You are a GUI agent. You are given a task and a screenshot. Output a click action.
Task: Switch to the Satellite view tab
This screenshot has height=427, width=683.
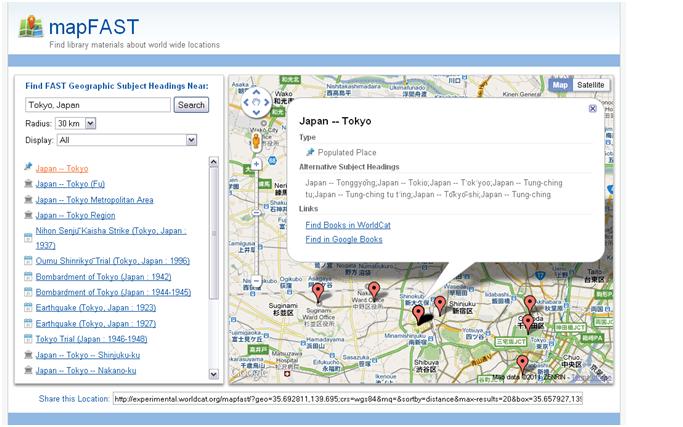click(591, 85)
